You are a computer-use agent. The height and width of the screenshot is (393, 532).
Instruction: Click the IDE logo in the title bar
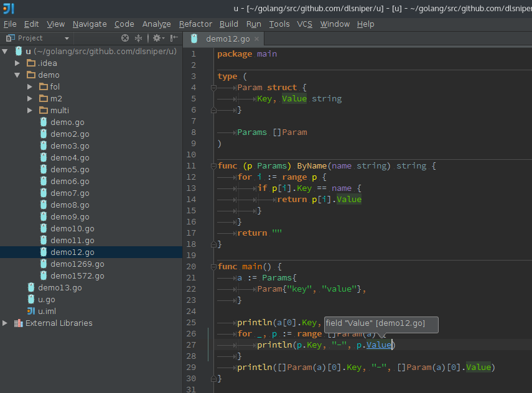coord(7,7)
